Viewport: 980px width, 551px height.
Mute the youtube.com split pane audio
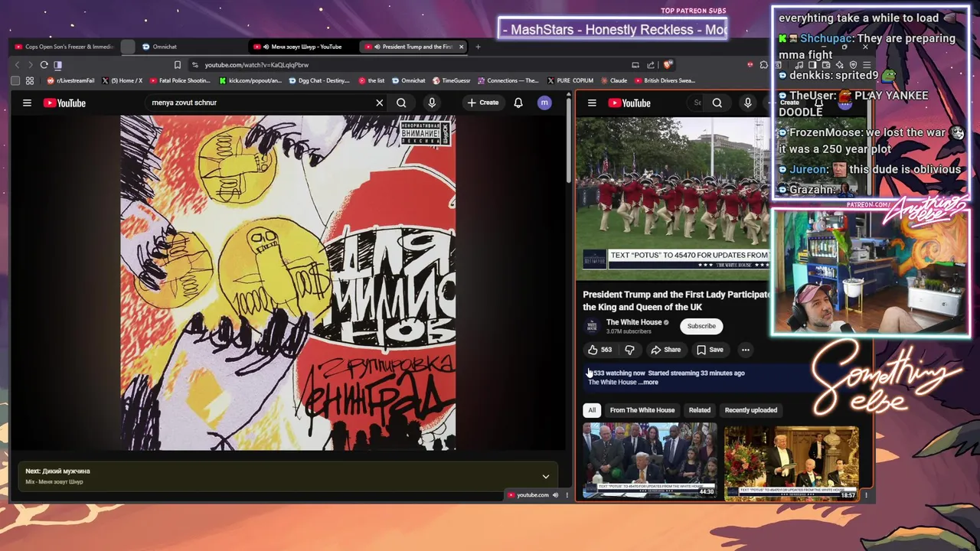[x=555, y=495]
